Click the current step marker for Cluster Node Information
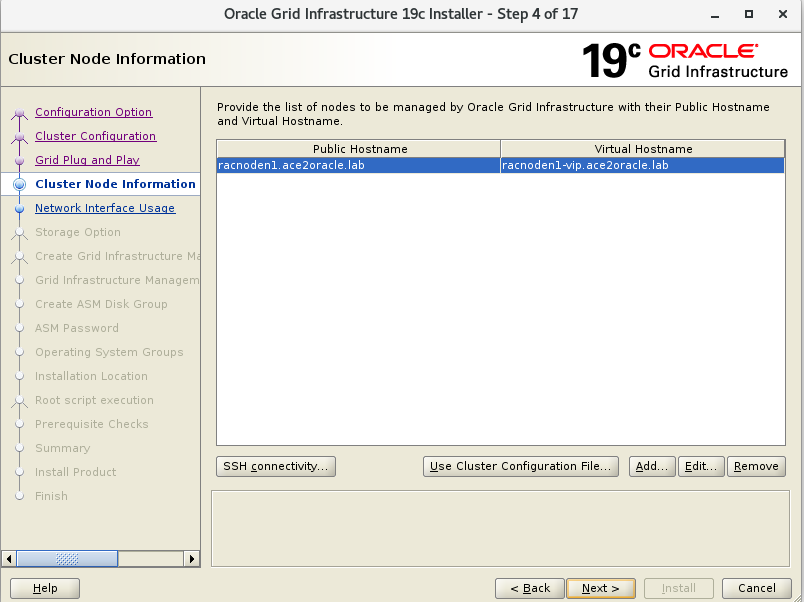Screen dimensions: 804x602 (x=19, y=184)
